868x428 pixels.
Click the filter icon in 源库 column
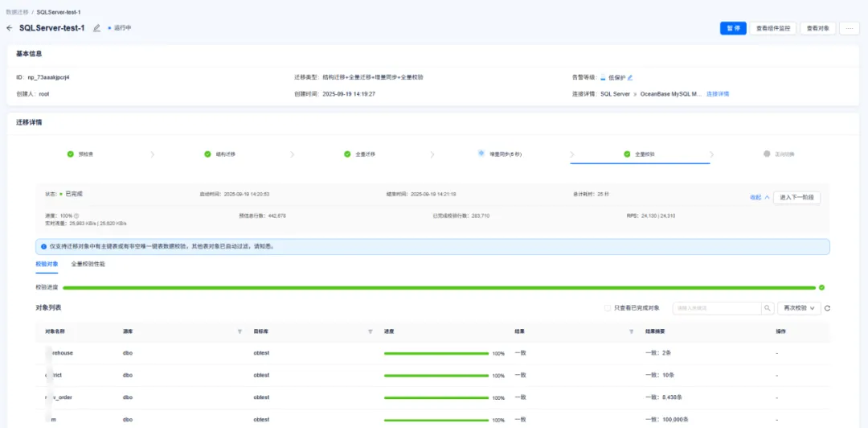pyautogui.click(x=240, y=331)
